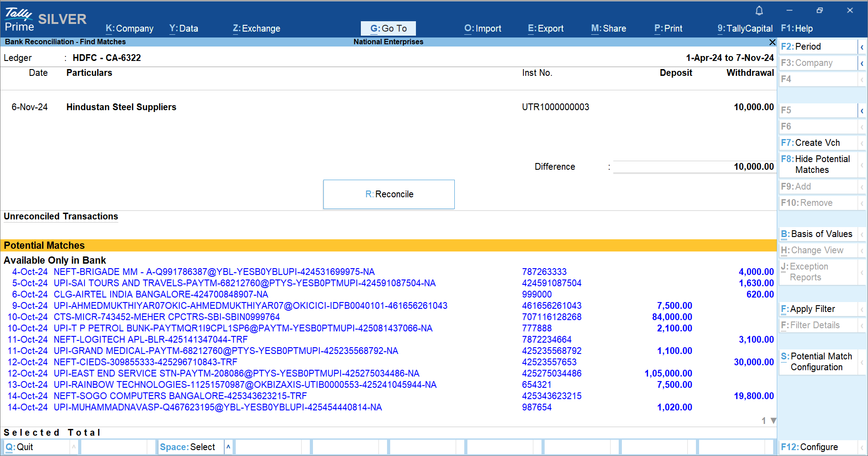Click the R: Reconcile button
The height and width of the screenshot is (456, 868).
click(389, 194)
